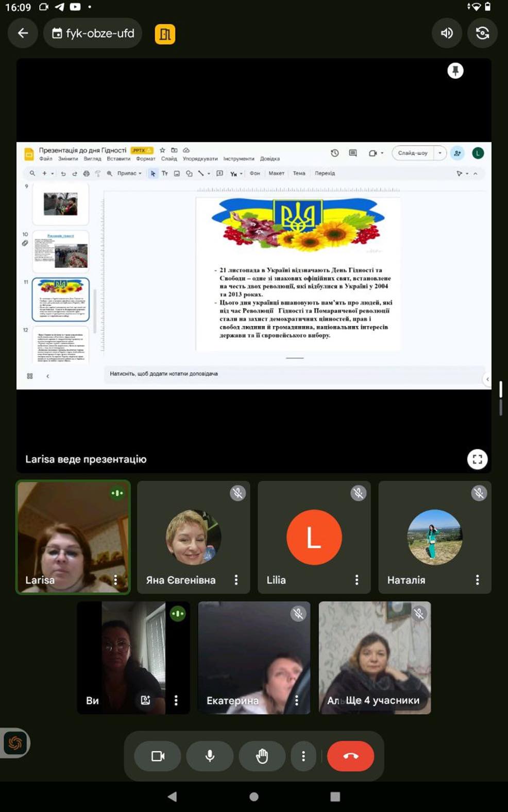This screenshot has width=508, height=812.
Task: Open options menu for Larisa's tile
Action: [115, 580]
